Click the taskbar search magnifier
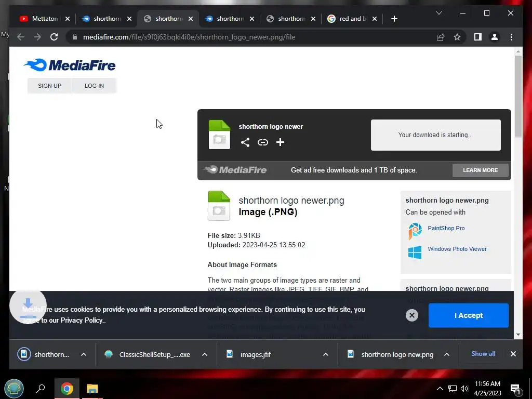The image size is (532, 399). (x=41, y=388)
